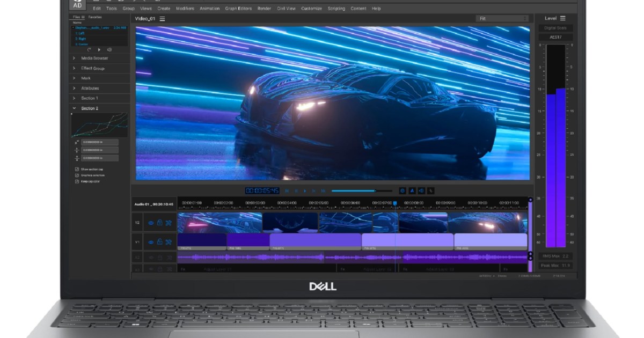Click the lock icon on track V1
644x338 pixels.
click(x=159, y=242)
